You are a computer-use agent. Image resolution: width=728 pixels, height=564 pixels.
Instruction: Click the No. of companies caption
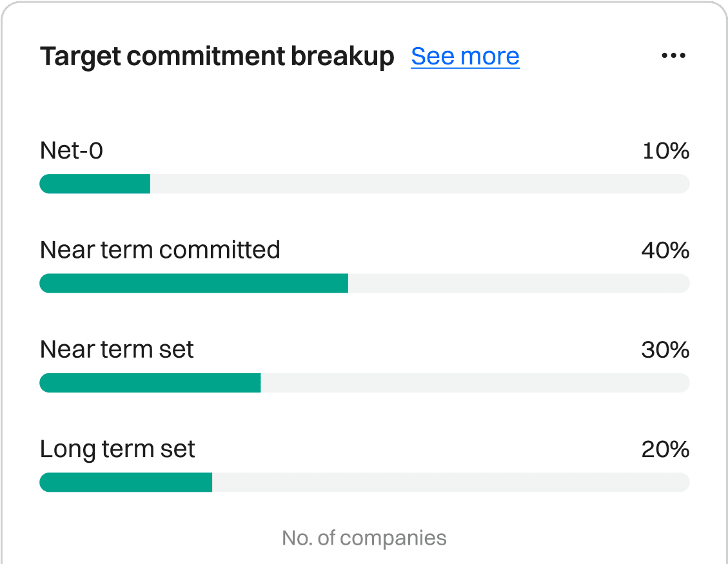[364, 538]
